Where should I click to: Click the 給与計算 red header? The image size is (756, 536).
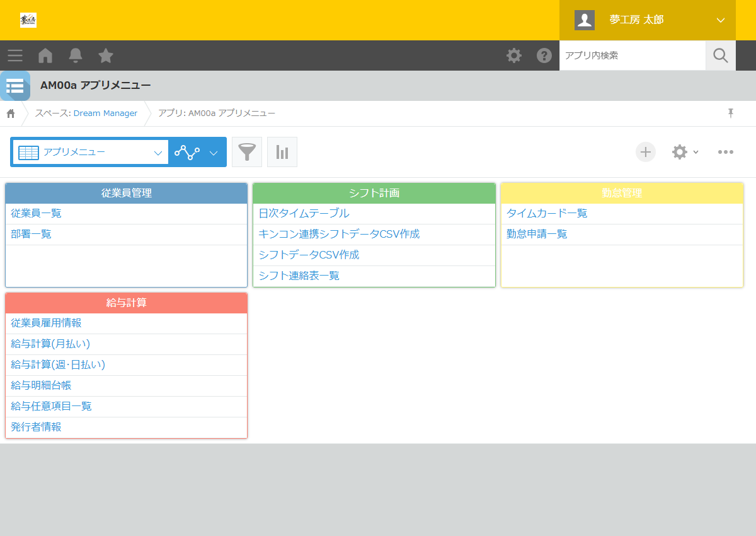tap(126, 303)
